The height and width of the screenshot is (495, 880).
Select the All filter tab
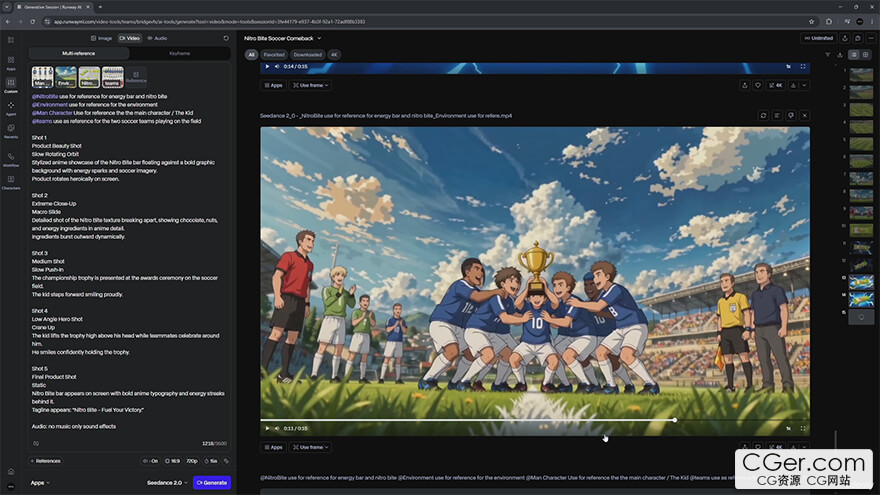point(251,55)
